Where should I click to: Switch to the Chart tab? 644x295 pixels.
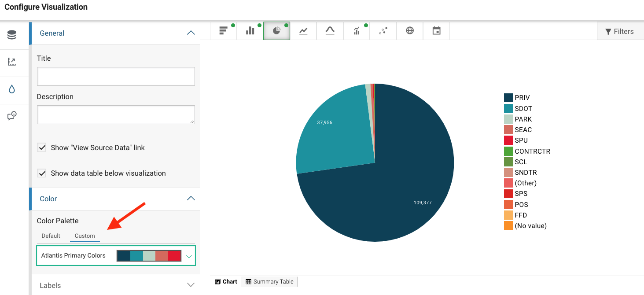click(x=226, y=282)
